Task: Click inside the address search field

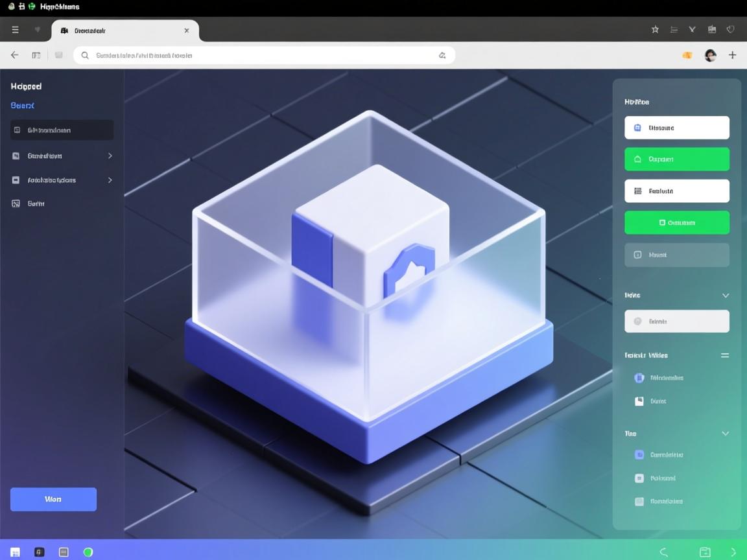Action: pos(259,55)
